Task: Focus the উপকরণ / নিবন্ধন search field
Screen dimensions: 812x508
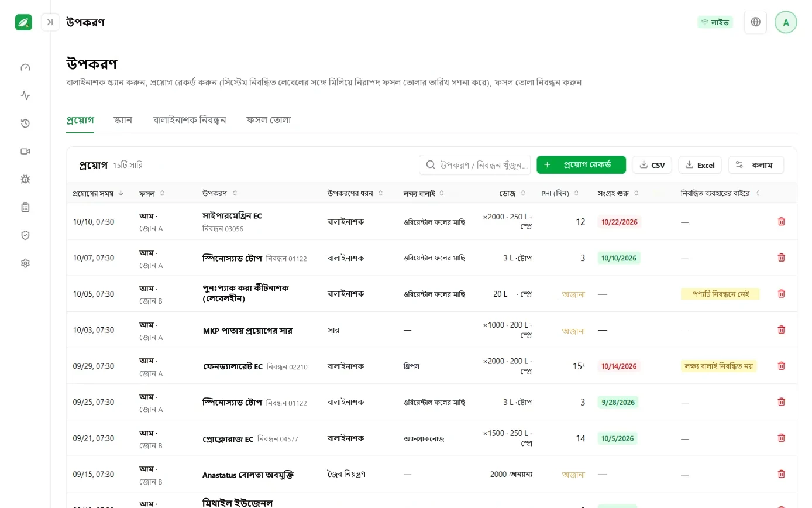Action: pos(474,165)
